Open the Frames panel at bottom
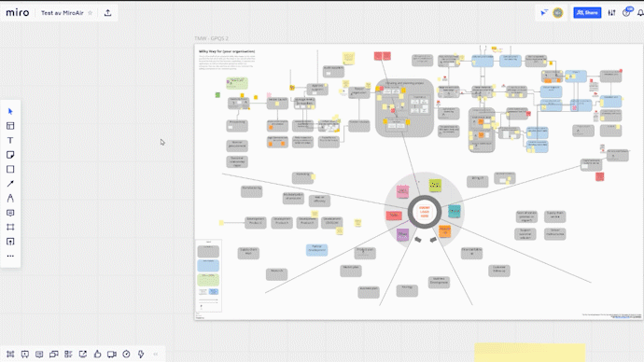The height and width of the screenshot is (362, 644). [10, 355]
